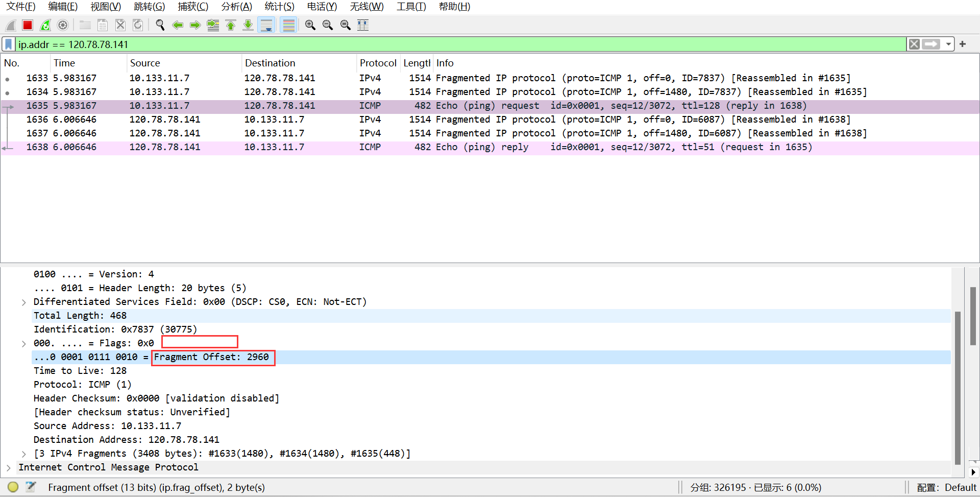Expand the Flags: 0x0 row
Screen dimensions: 980x497
[23, 344]
